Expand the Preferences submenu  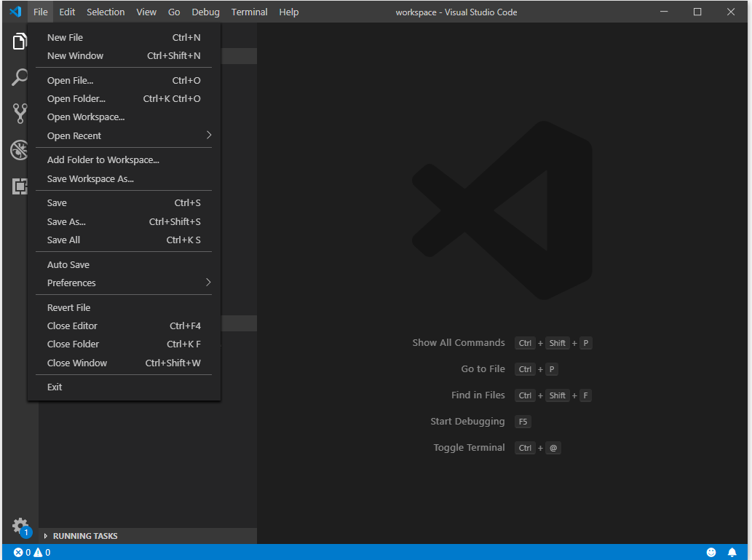(x=71, y=283)
